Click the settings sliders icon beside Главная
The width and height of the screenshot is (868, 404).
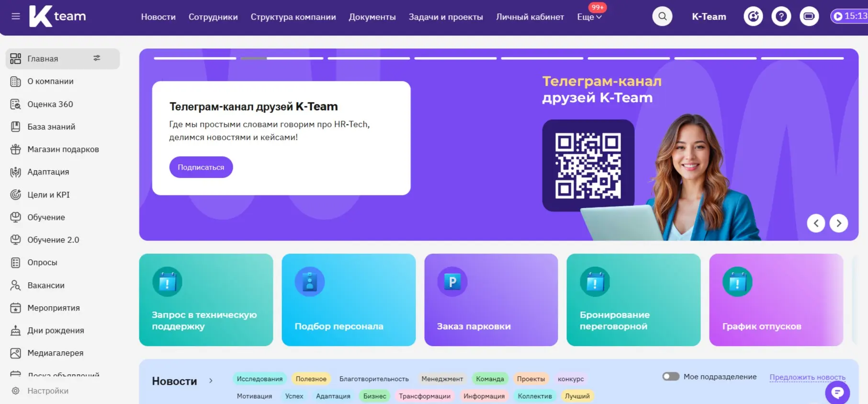(97, 58)
